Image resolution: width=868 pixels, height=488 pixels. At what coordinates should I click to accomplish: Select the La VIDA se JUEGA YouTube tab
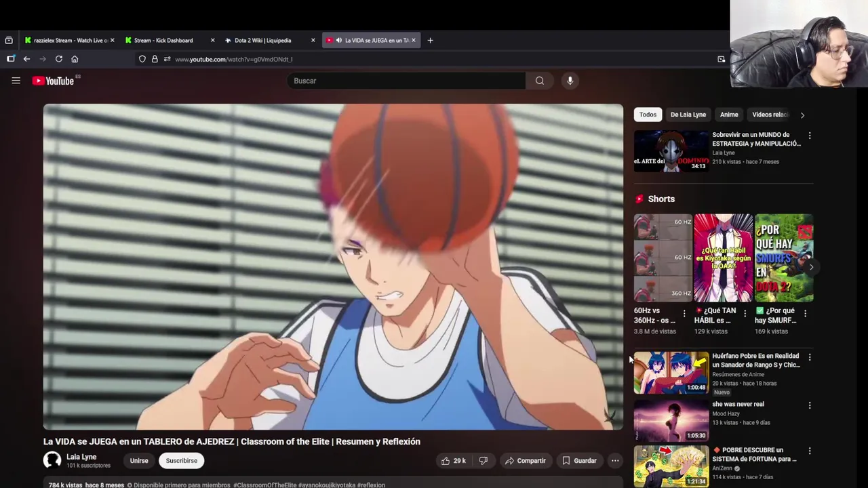coord(372,40)
